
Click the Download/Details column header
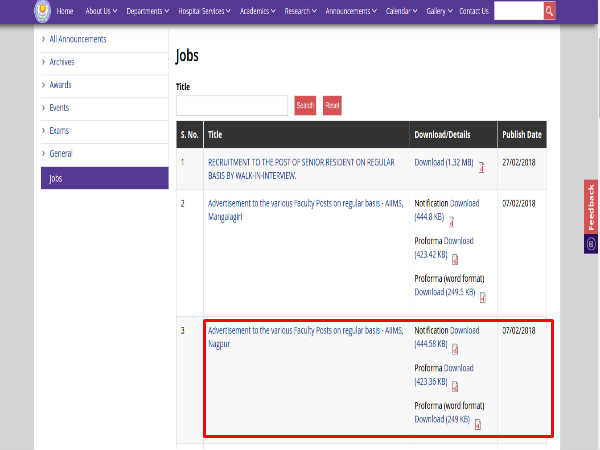(453, 134)
